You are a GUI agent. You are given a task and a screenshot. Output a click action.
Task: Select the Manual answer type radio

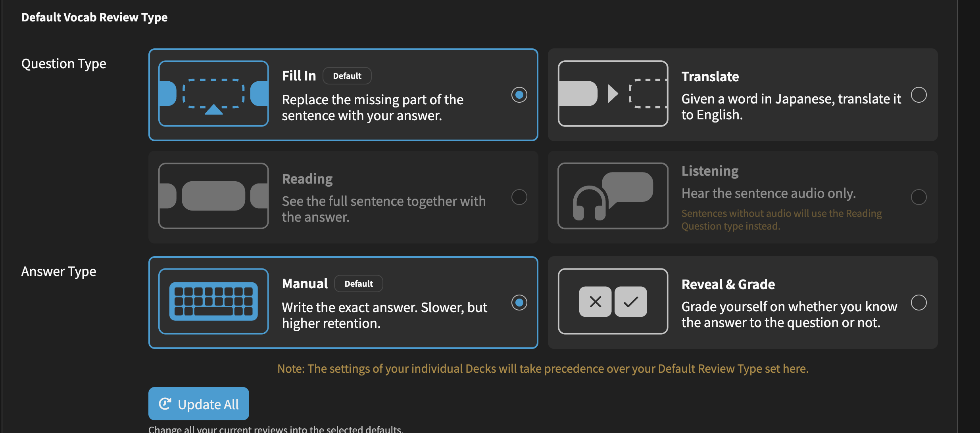pyautogui.click(x=519, y=303)
